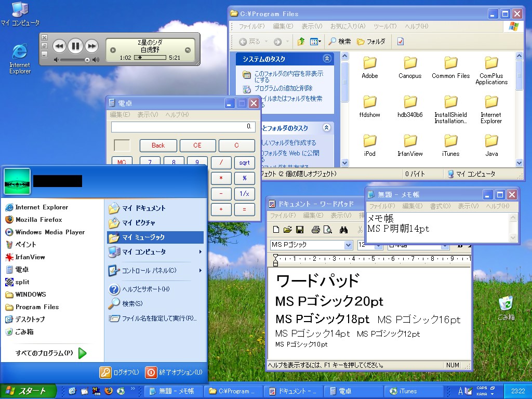The height and width of the screenshot is (399, 532).
Task: Click プログラムの追加と削除 link
Action: pyautogui.click(x=283, y=88)
